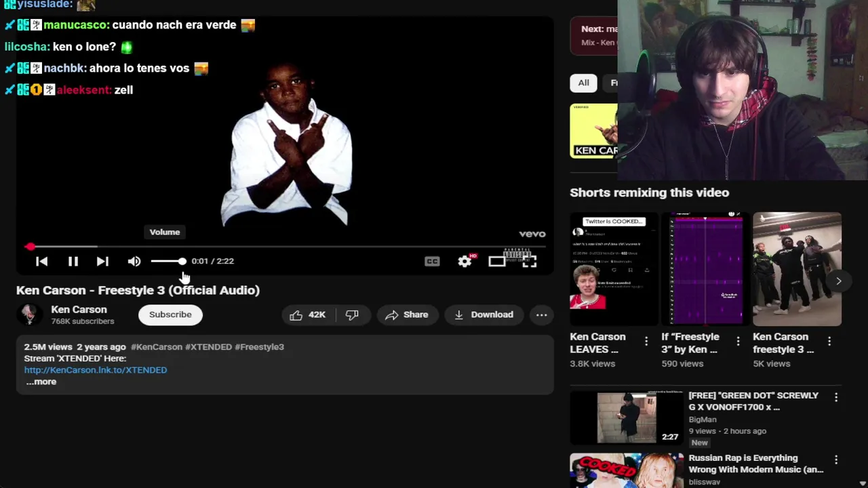Click Shorts remixing this video heading
Screen dimensions: 868x488
(650, 192)
